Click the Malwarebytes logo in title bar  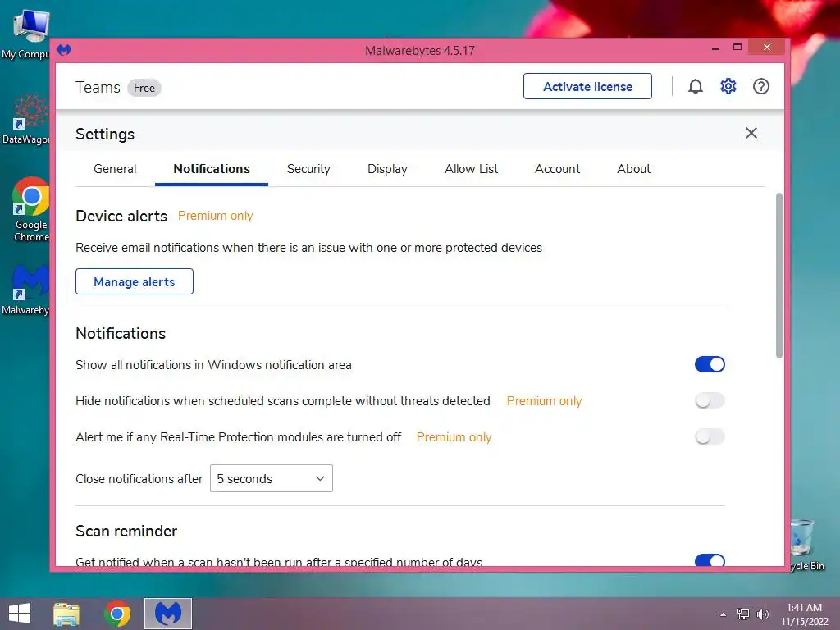tap(64, 50)
